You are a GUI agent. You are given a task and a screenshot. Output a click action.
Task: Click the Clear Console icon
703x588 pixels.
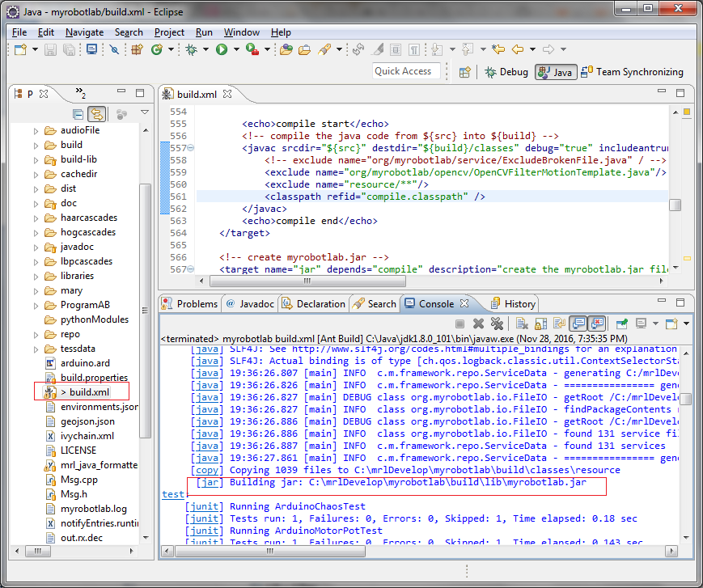(x=522, y=324)
